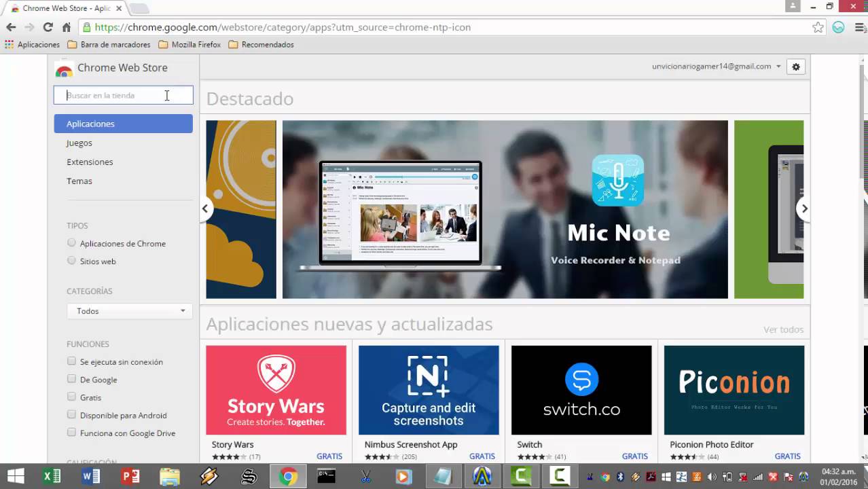Open the Winamp taskbar icon

tap(209, 476)
